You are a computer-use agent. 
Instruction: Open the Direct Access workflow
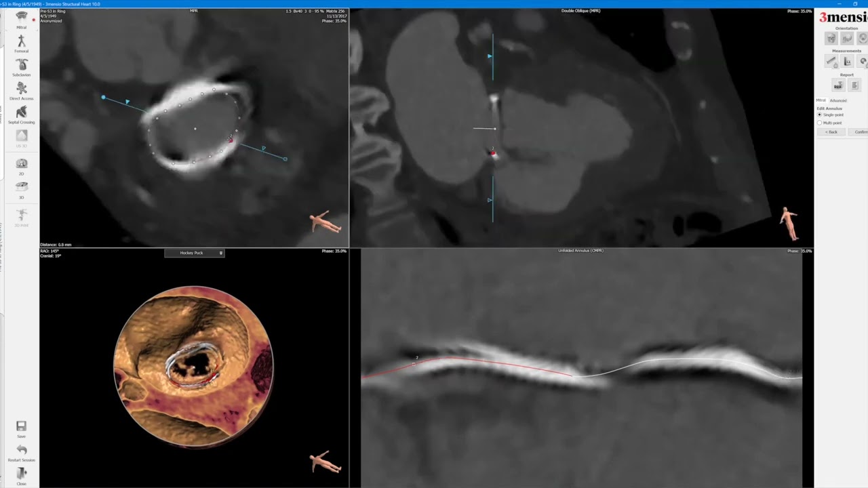(x=21, y=88)
